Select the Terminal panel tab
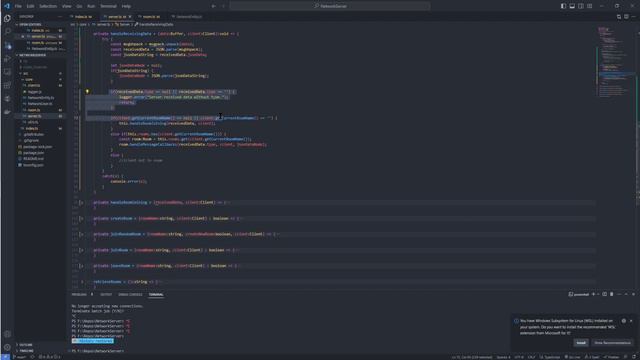This screenshot has width=640, height=360. (156, 294)
